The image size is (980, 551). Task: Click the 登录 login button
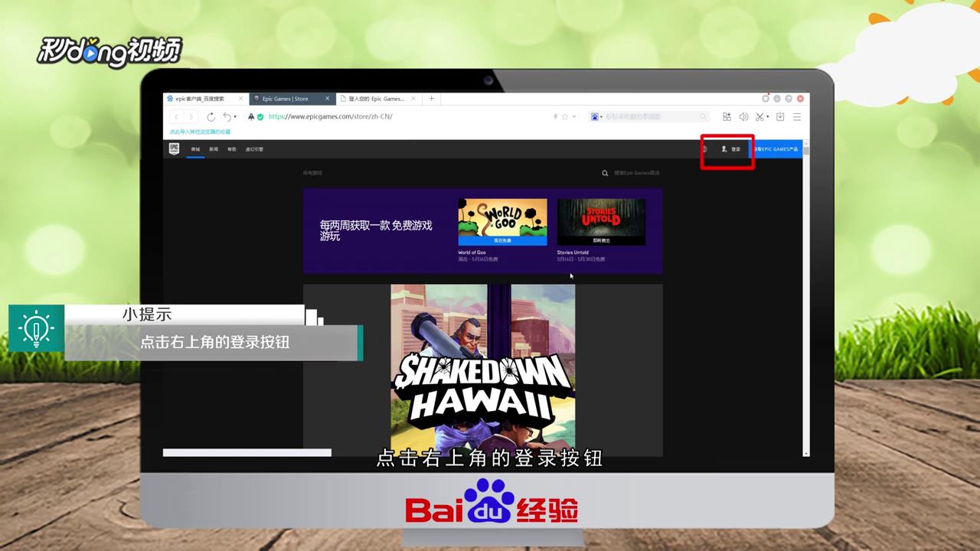[x=731, y=149]
